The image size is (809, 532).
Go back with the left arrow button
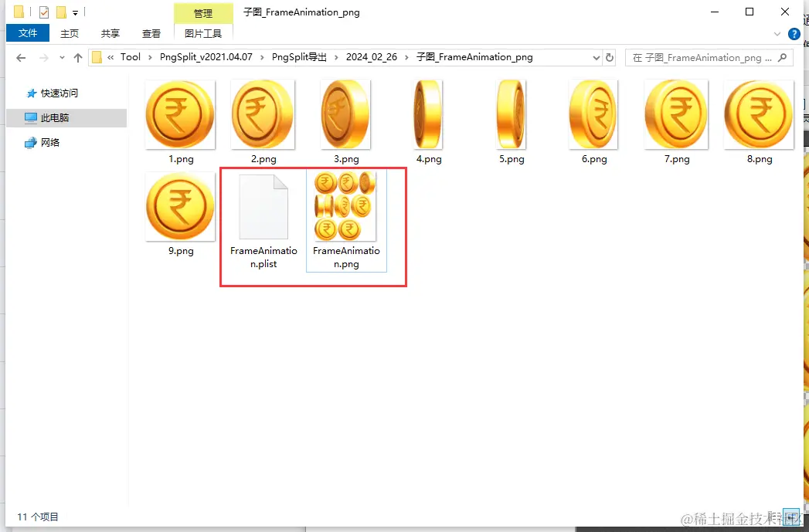click(21, 58)
